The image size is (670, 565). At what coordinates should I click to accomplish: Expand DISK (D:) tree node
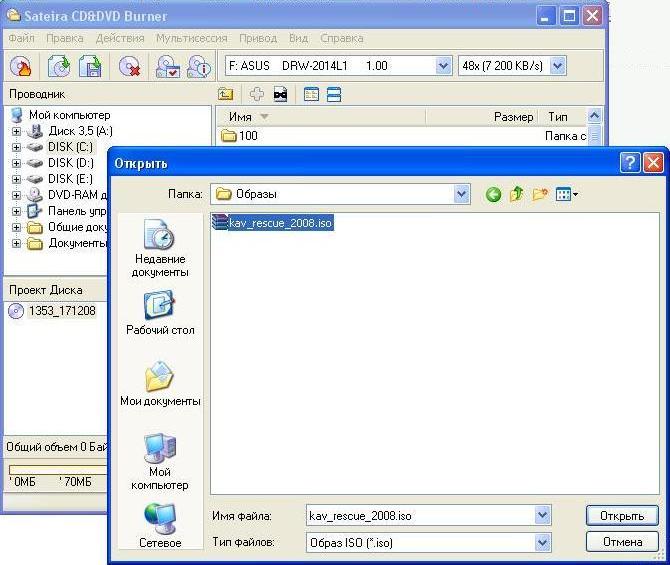pyautogui.click(x=16, y=163)
